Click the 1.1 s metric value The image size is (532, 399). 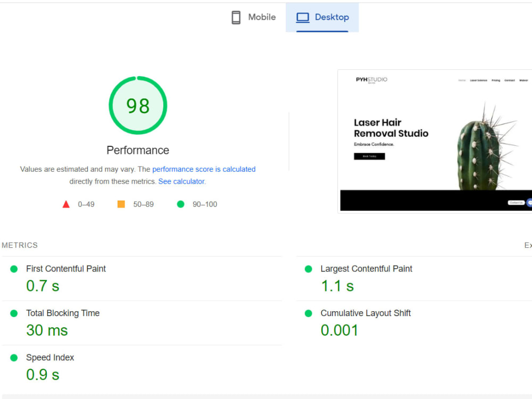pos(337,286)
